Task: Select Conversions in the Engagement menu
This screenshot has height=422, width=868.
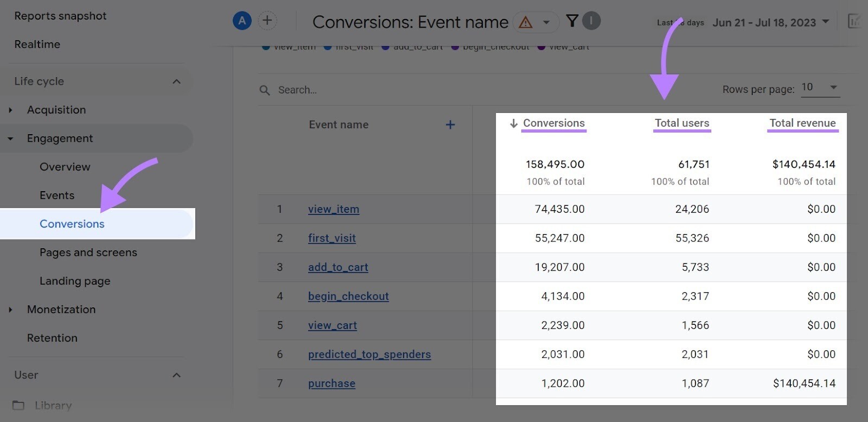Action: pyautogui.click(x=72, y=224)
